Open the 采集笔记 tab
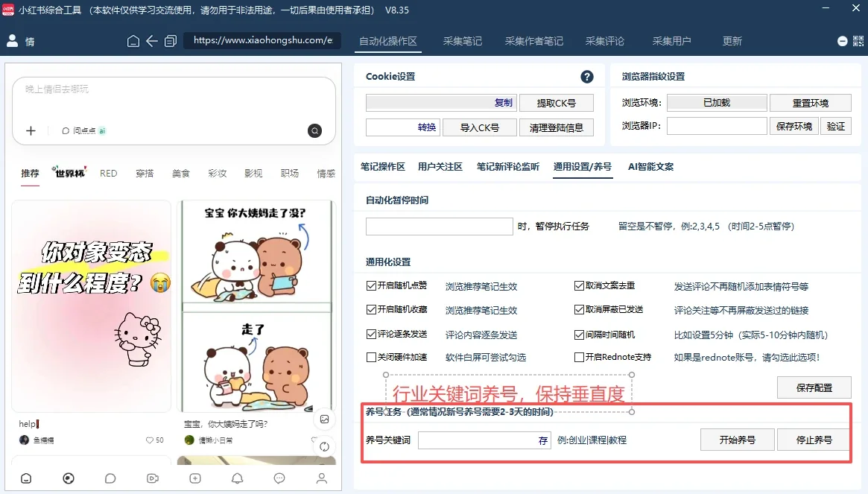This screenshot has height=494, width=868. [x=462, y=42]
